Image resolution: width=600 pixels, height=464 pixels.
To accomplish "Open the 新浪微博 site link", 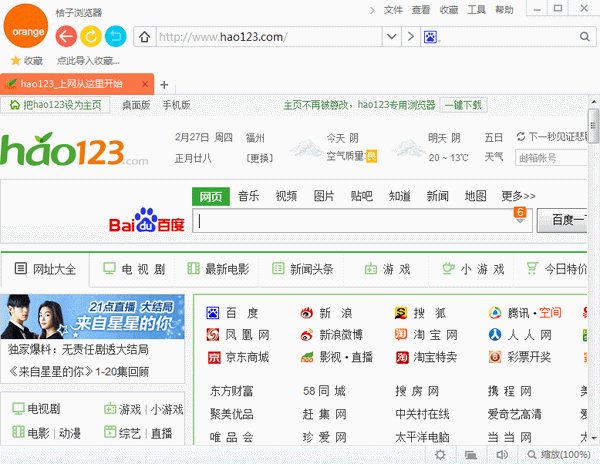I will (x=332, y=335).
